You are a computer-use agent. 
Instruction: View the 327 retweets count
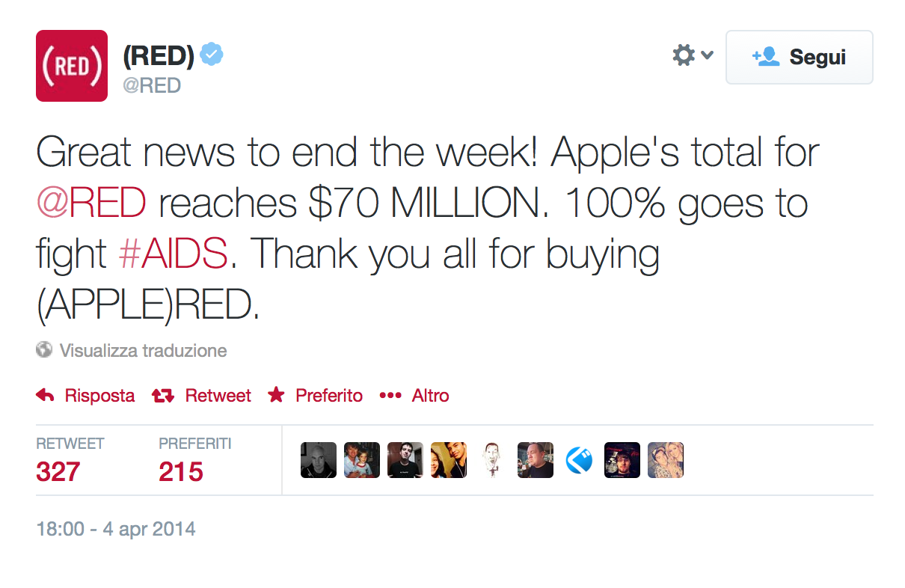(58, 471)
